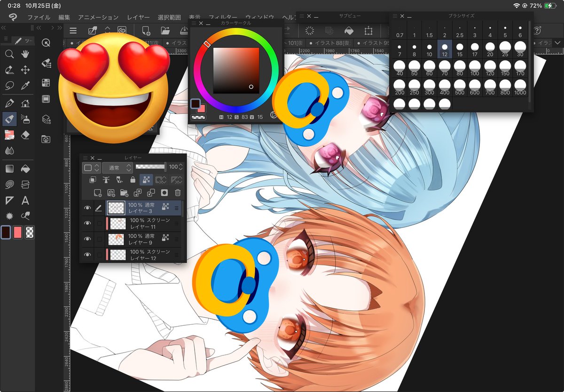The height and width of the screenshot is (392, 564).
Task: Select the transparent color swatch
Action: (29, 232)
